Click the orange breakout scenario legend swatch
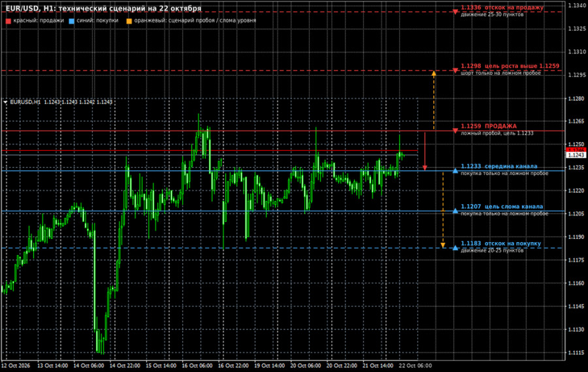The width and height of the screenshot is (588, 372). pos(129,21)
